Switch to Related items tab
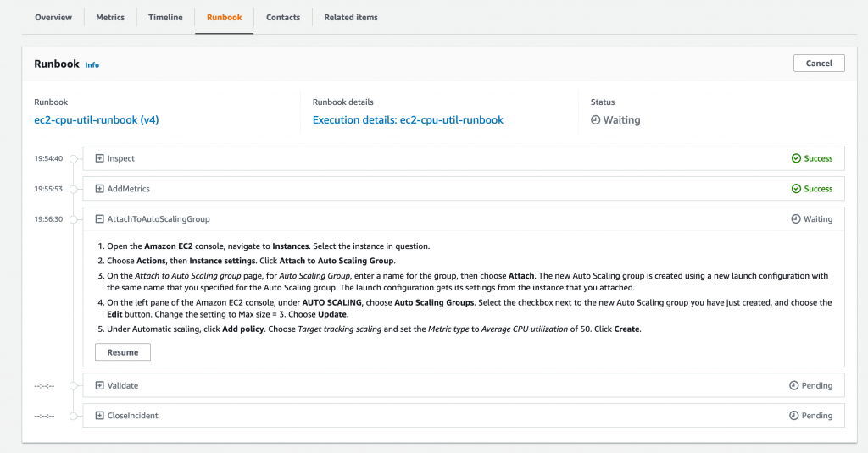This screenshot has height=453, width=868. tap(351, 17)
